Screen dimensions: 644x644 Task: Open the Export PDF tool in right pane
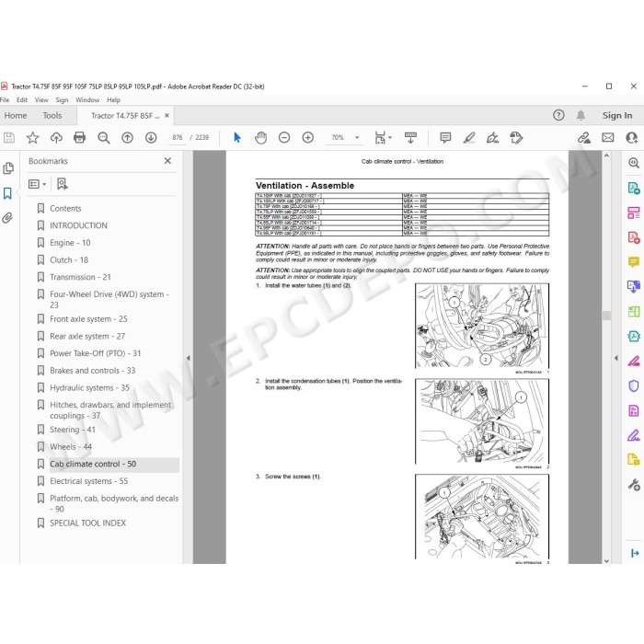coord(633,188)
